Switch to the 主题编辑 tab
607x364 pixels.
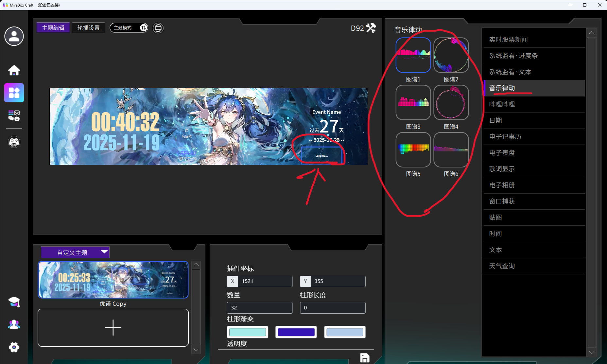click(x=53, y=28)
